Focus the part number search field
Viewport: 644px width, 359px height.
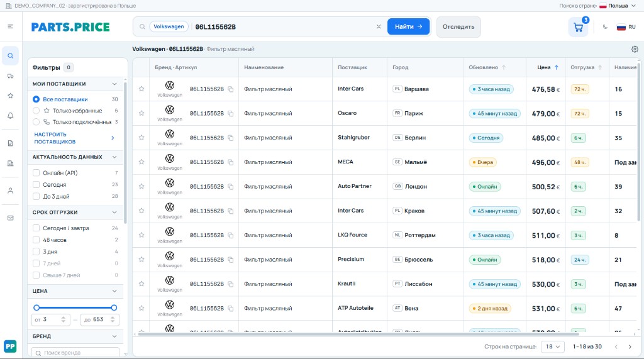tap(284, 26)
